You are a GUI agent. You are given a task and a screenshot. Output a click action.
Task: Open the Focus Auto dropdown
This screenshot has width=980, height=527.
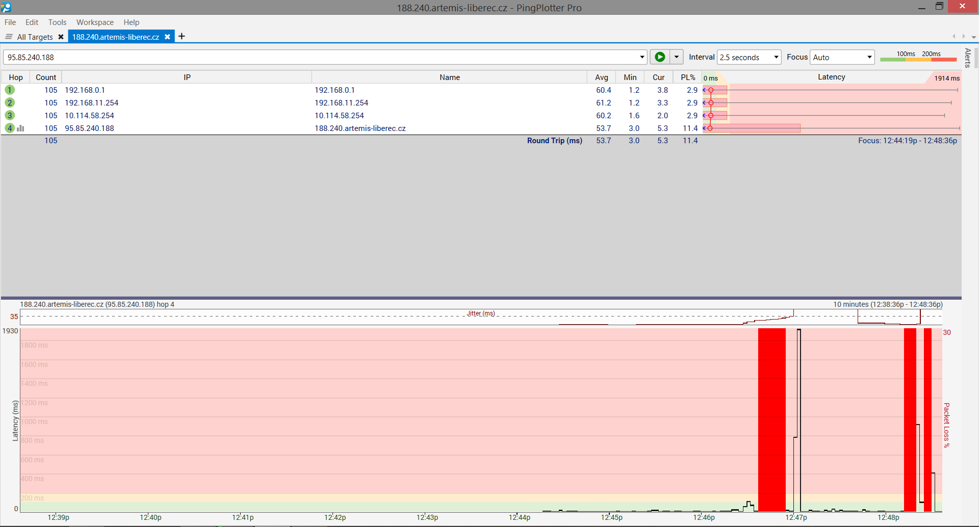pos(869,57)
